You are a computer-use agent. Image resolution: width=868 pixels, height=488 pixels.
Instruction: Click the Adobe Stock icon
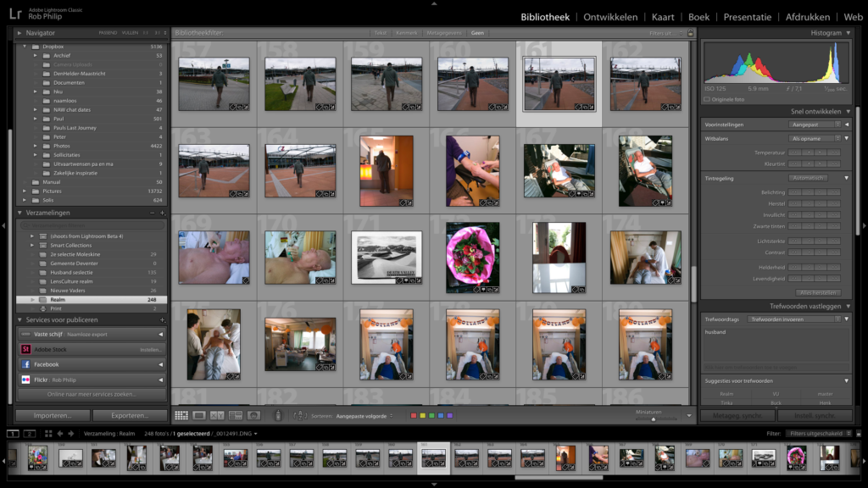(x=25, y=349)
